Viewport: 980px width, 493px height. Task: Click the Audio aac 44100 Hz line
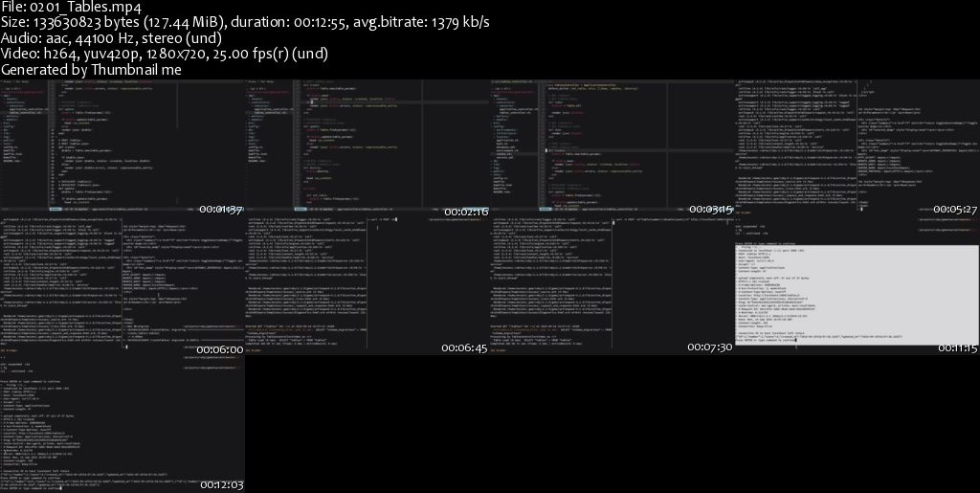(x=111, y=38)
